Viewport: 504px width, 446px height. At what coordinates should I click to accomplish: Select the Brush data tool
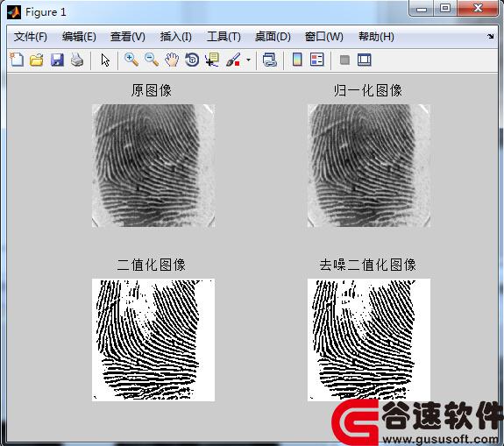click(233, 60)
